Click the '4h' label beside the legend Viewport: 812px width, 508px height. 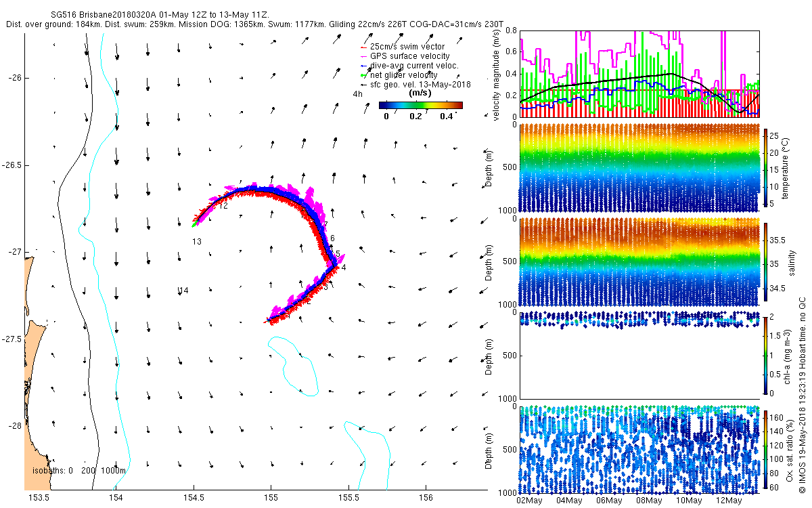click(x=357, y=94)
